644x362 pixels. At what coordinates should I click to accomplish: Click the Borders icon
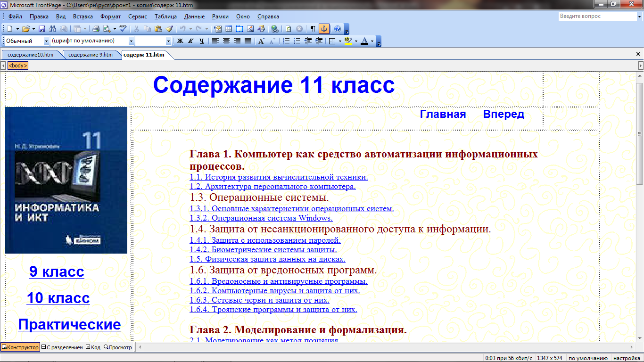pyautogui.click(x=332, y=41)
